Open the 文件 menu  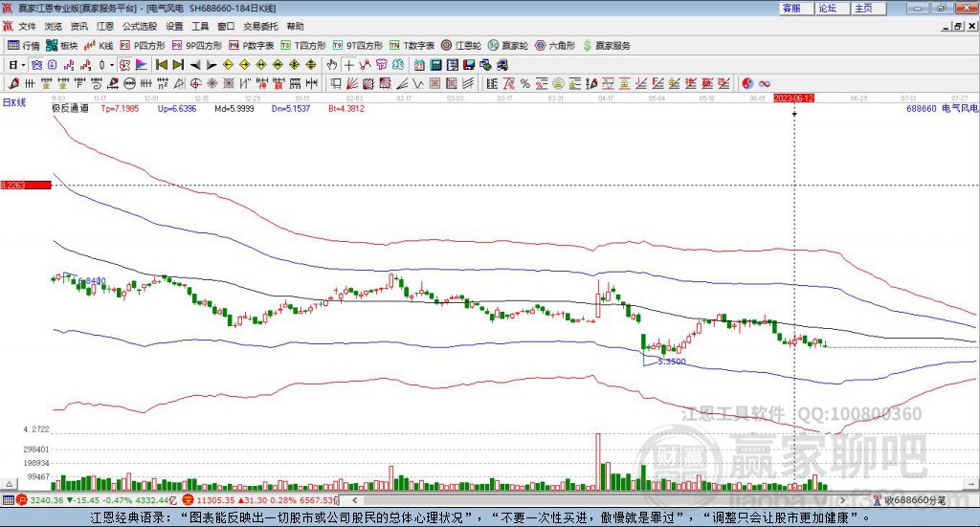27,26
